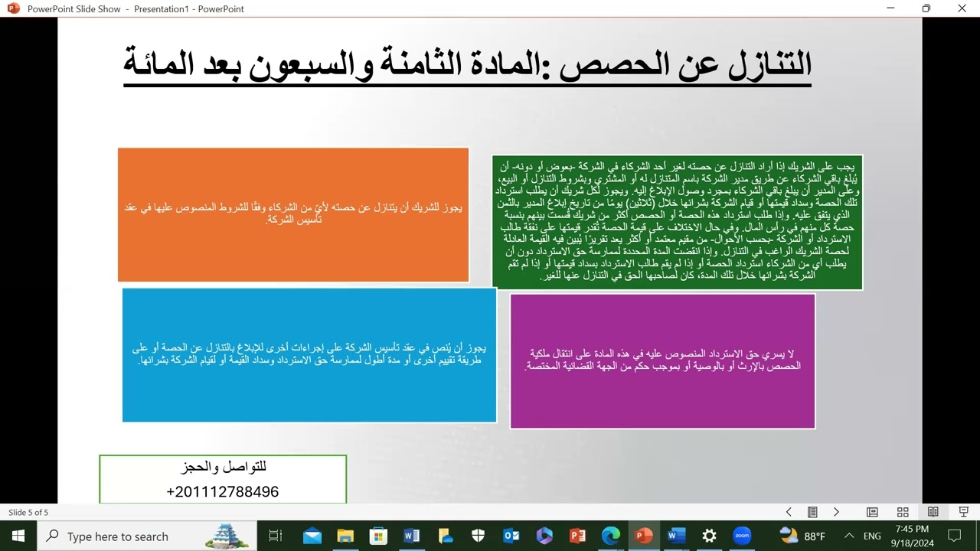Image resolution: width=980 pixels, height=551 pixels.
Task: Go to previous slide using status bar arrow
Action: pos(789,512)
